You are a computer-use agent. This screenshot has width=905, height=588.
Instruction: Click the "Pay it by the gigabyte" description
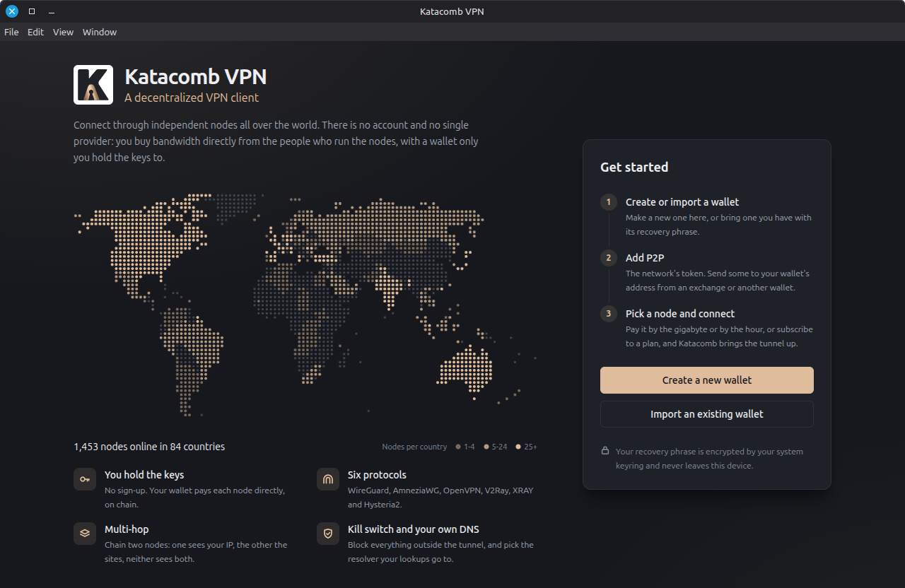pos(719,336)
